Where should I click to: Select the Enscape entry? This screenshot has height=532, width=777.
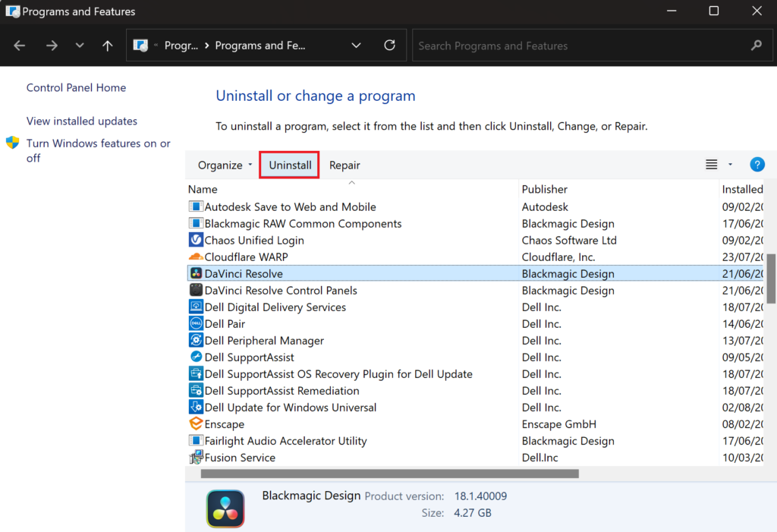point(225,424)
